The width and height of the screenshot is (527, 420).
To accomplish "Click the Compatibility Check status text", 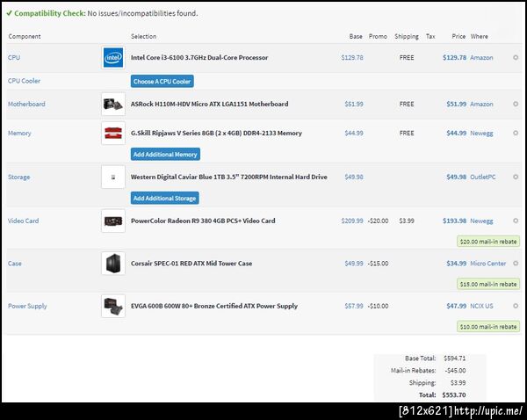I will [102, 13].
